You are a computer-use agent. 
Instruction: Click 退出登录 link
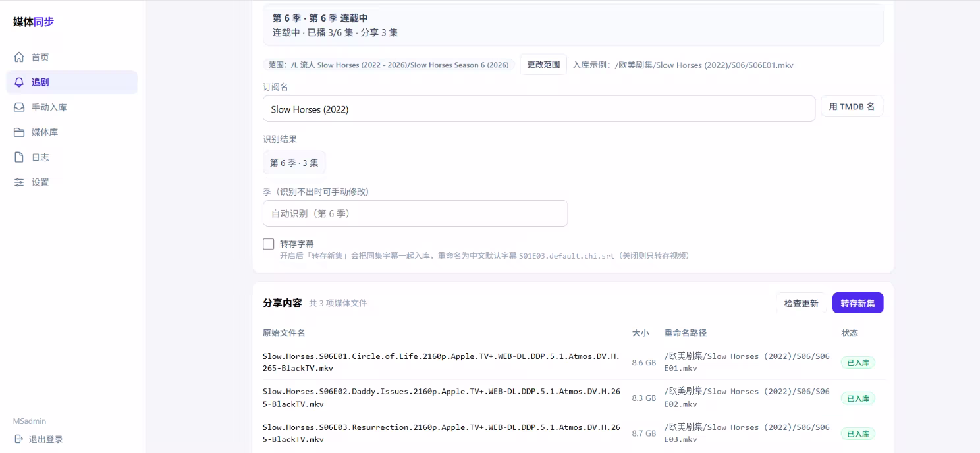39,439
